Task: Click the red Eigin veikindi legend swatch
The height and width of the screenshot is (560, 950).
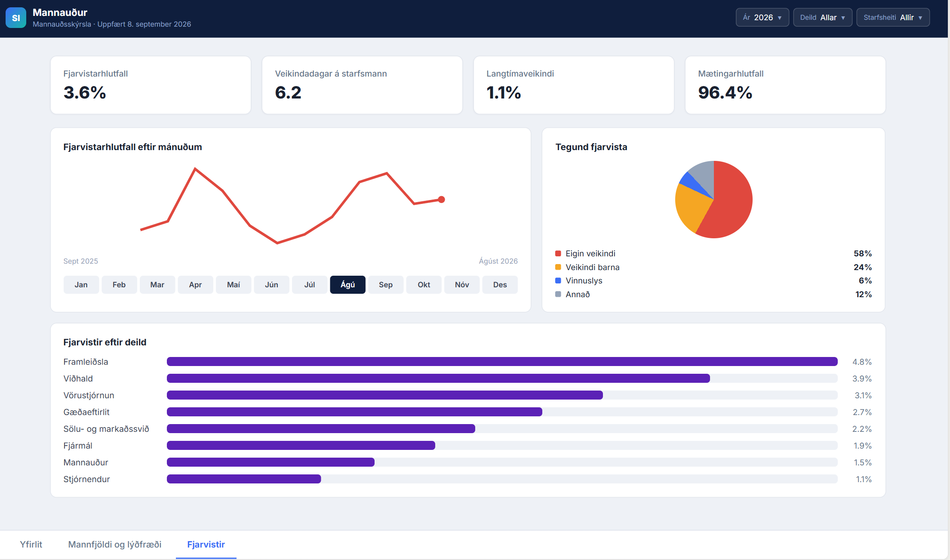Action: click(558, 254)
